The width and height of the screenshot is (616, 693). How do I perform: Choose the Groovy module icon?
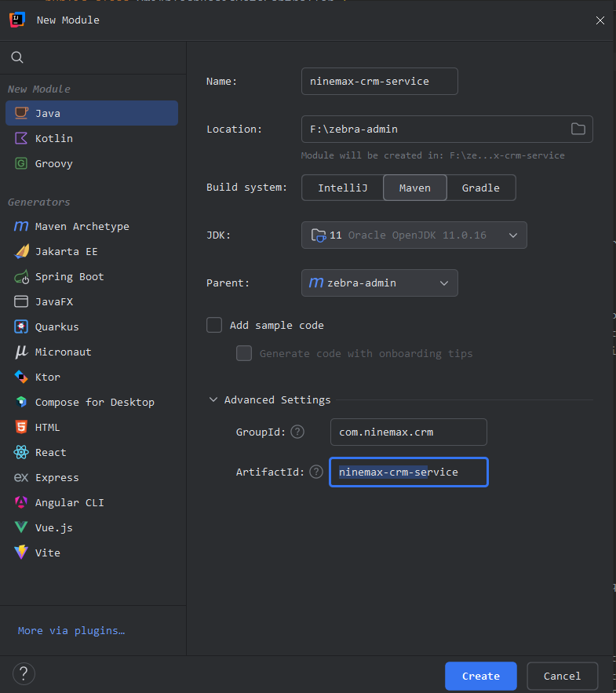21,163
